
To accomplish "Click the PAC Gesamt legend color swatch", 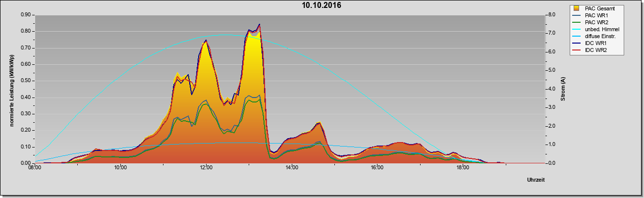I will coord(577,8).
